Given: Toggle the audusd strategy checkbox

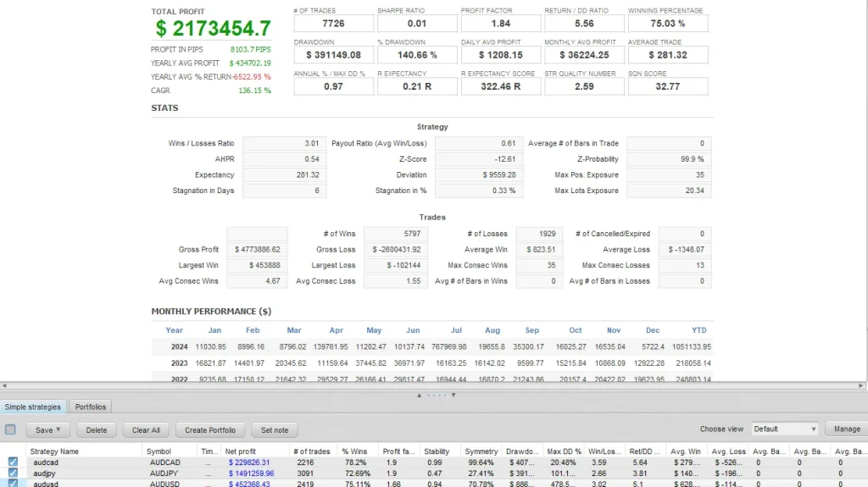Looking at the screenshot, I should (x=13, y=483).
